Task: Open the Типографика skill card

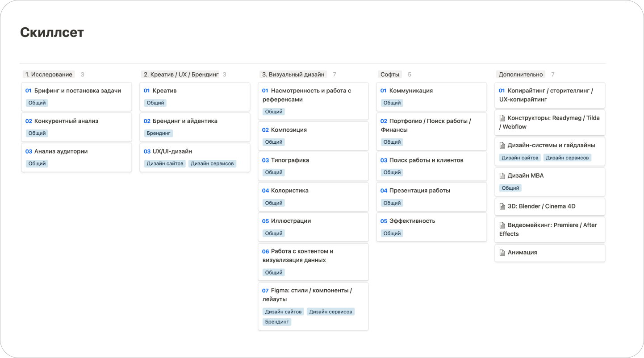Action: (313, 166)
